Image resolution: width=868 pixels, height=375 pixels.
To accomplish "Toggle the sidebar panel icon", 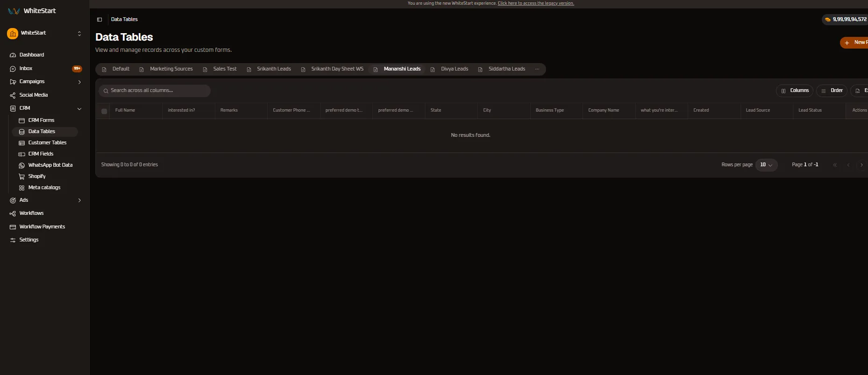I will (100, 20).
